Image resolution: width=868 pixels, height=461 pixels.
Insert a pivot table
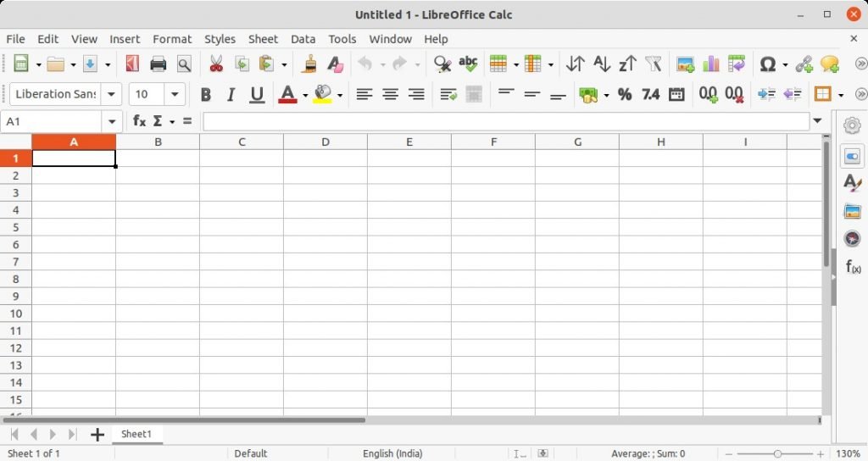click(x=737, y=64)
